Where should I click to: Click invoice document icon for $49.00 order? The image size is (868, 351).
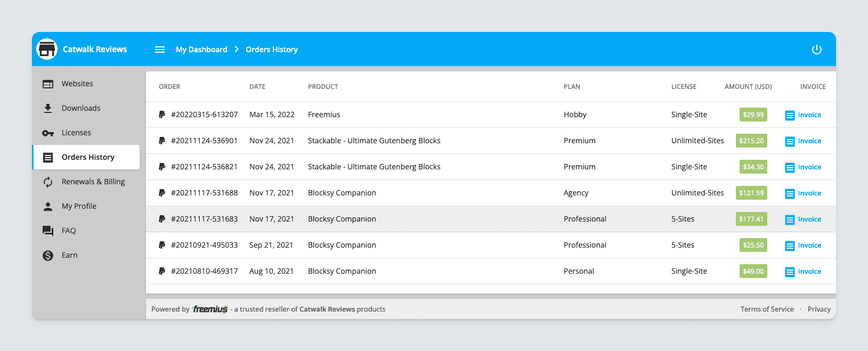(790, 272)
